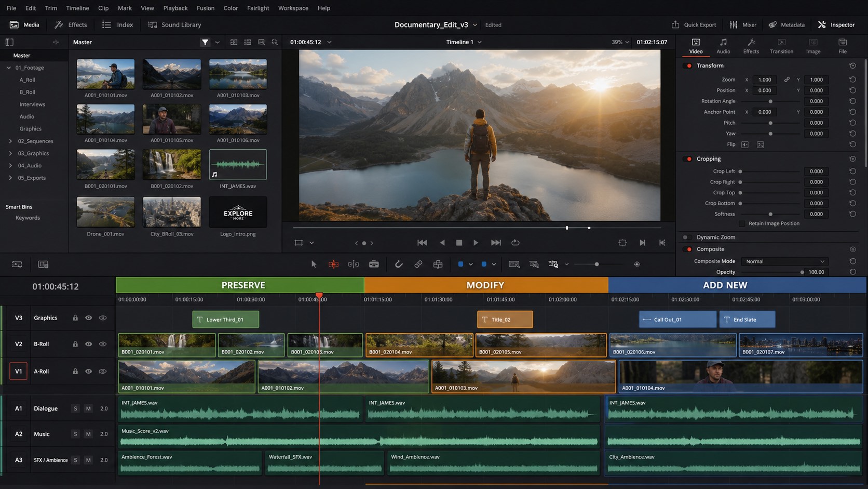Expand the 05_Exports bin

10,178
